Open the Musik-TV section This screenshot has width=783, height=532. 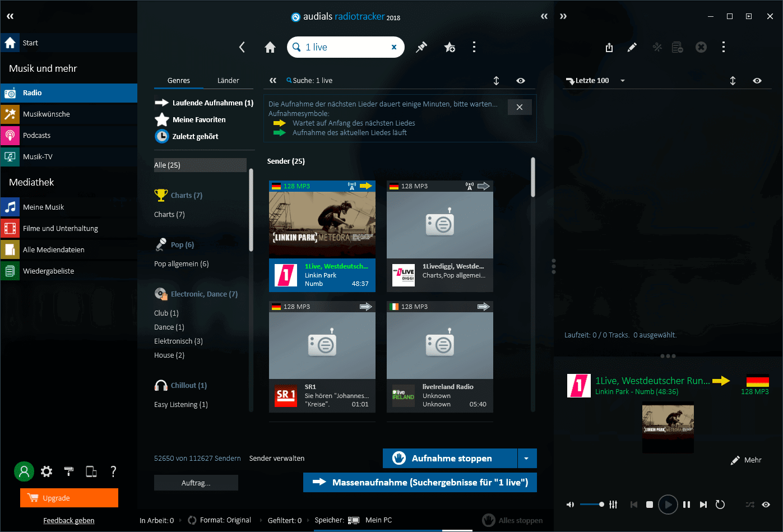coord(68,156)
